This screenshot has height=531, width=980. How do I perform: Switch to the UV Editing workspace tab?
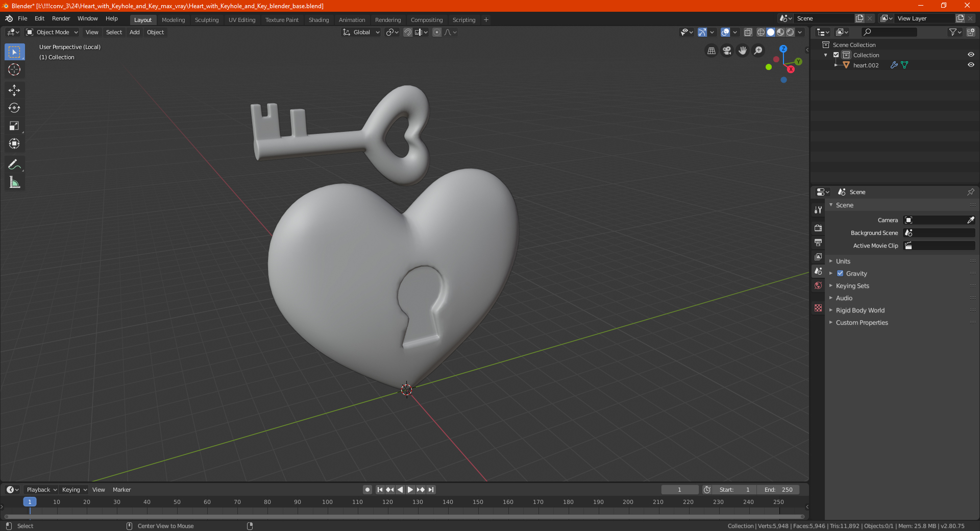pos(242,20)
